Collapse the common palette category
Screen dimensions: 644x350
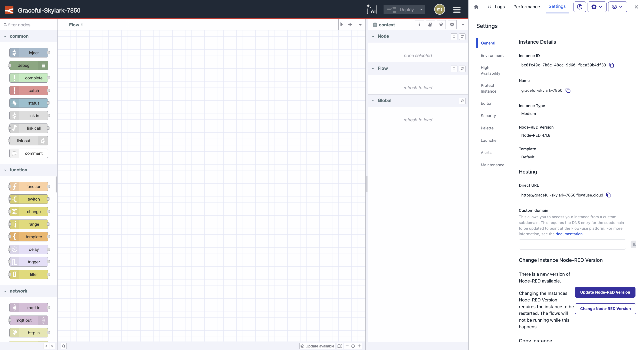pos(5,36)
